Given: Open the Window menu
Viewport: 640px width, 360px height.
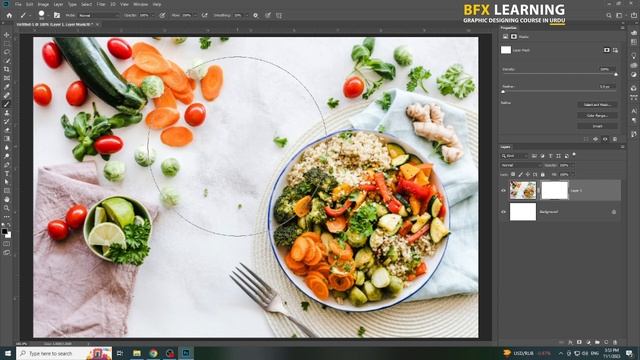Looking at the screenshot, I should pos(140,4).
